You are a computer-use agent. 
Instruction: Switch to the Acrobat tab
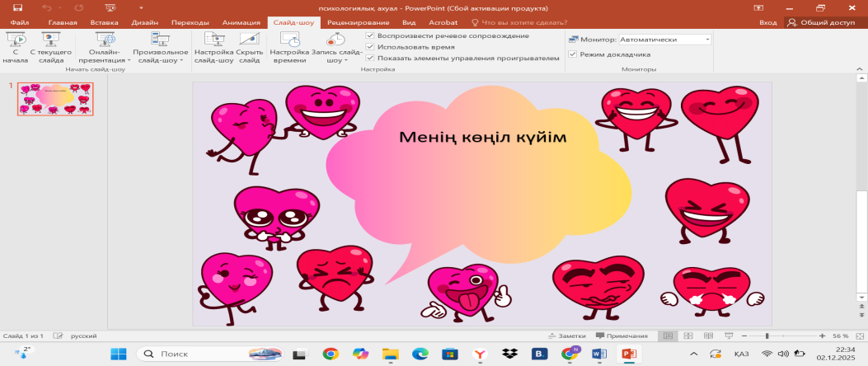click(443, 23)
